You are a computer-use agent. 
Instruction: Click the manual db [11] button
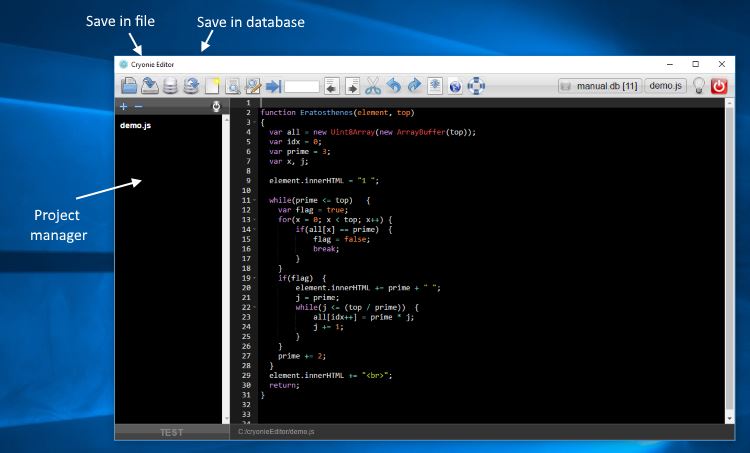tap(600, 86)
